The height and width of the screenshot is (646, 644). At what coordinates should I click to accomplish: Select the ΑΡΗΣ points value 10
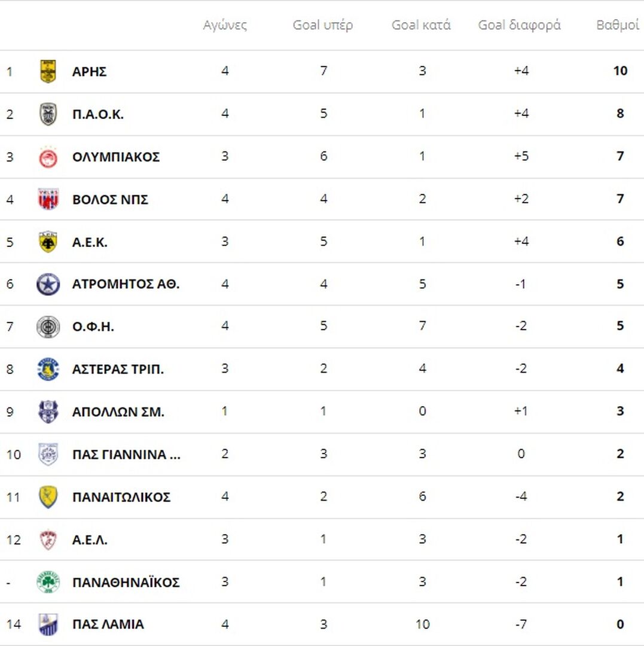(620, 71)
